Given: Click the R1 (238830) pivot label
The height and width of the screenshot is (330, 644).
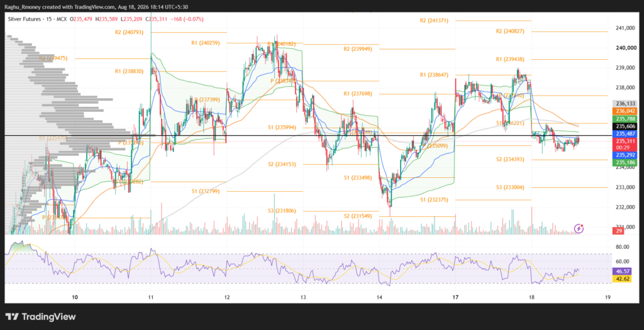Looking at the screenshot, I should 130,71.
